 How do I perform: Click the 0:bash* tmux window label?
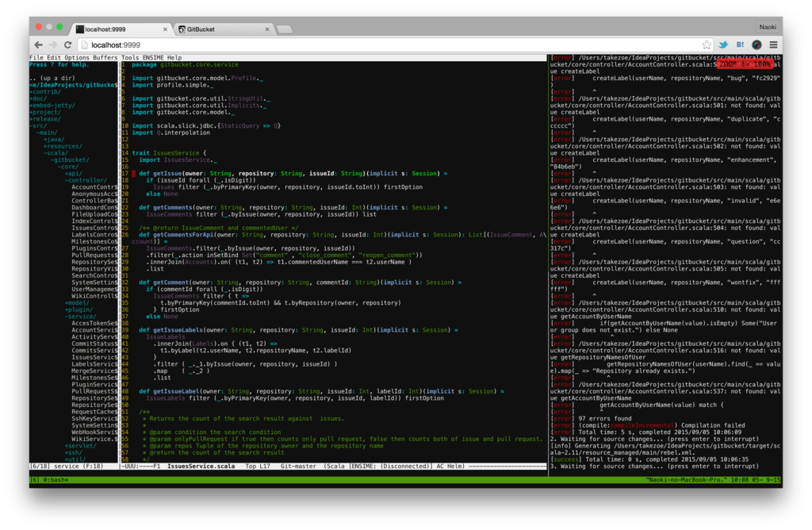[55, 480]
